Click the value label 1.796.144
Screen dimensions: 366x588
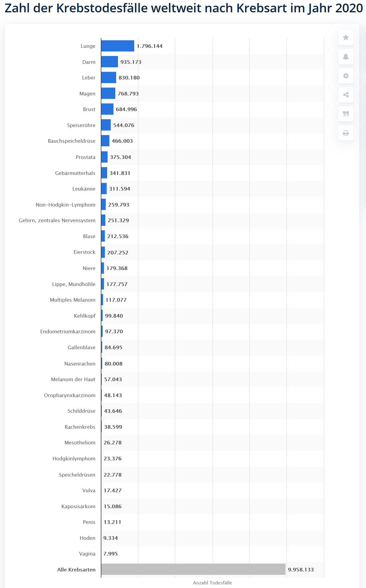(x=150, y=46)
